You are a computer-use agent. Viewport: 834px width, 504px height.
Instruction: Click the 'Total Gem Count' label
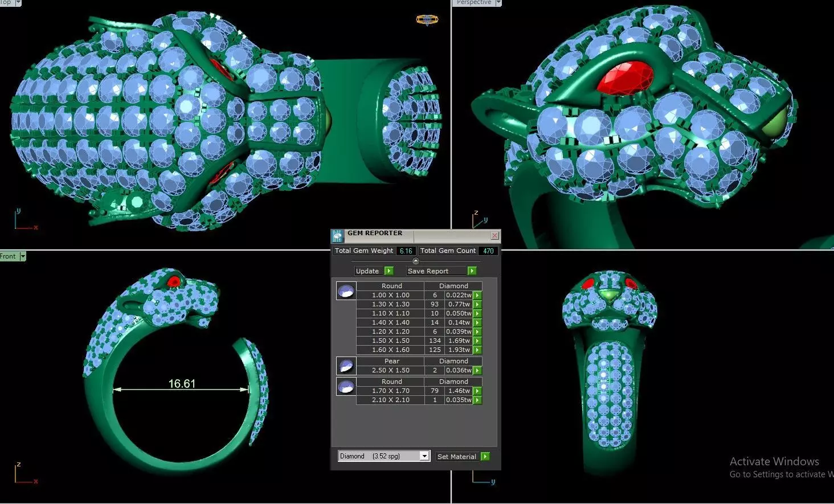click(x=448, y=251)
